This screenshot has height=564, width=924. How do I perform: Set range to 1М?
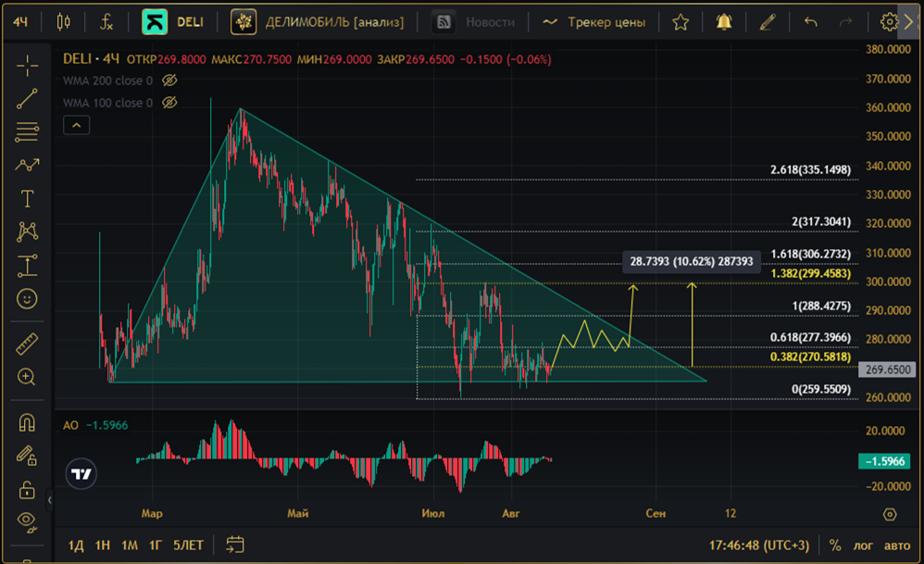click(130, 545)
